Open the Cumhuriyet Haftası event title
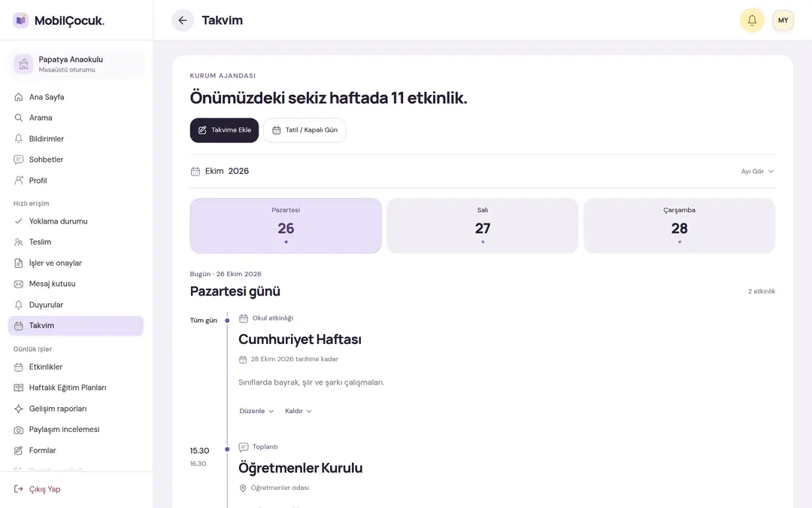The height and width of the screenshot is (508, 812). pos(300,339)
